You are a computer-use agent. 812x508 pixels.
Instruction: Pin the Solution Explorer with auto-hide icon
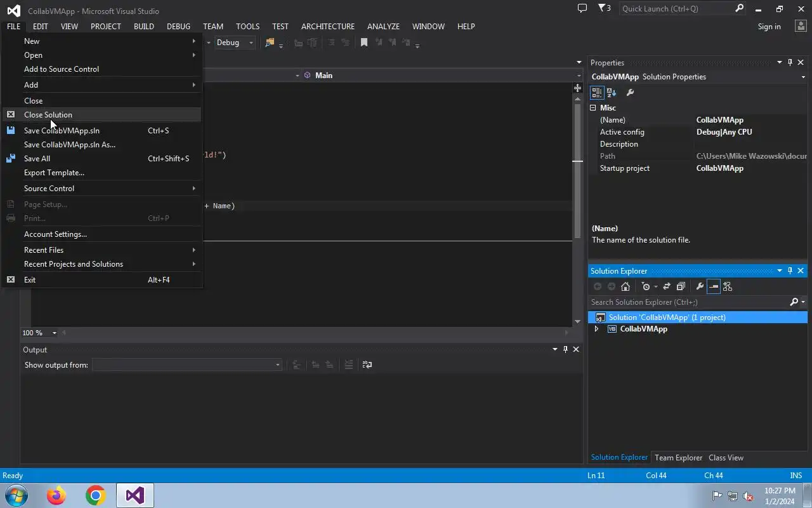coord(790,271)
